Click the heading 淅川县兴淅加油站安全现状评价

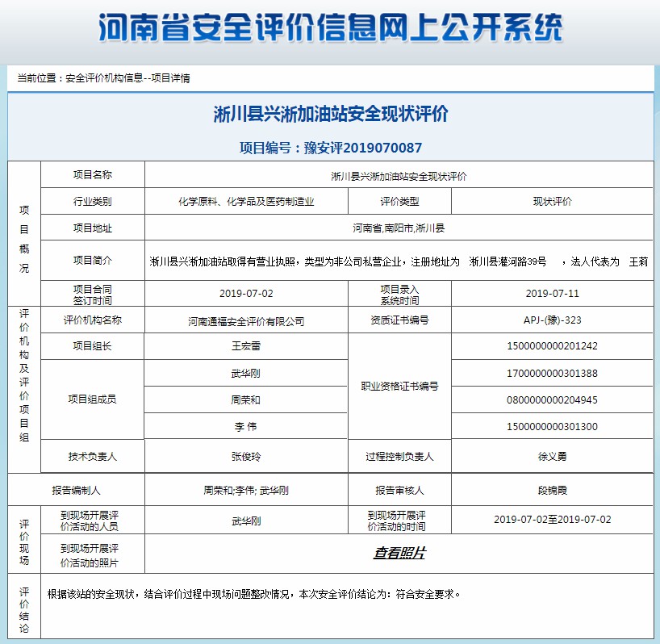[331, 114]
